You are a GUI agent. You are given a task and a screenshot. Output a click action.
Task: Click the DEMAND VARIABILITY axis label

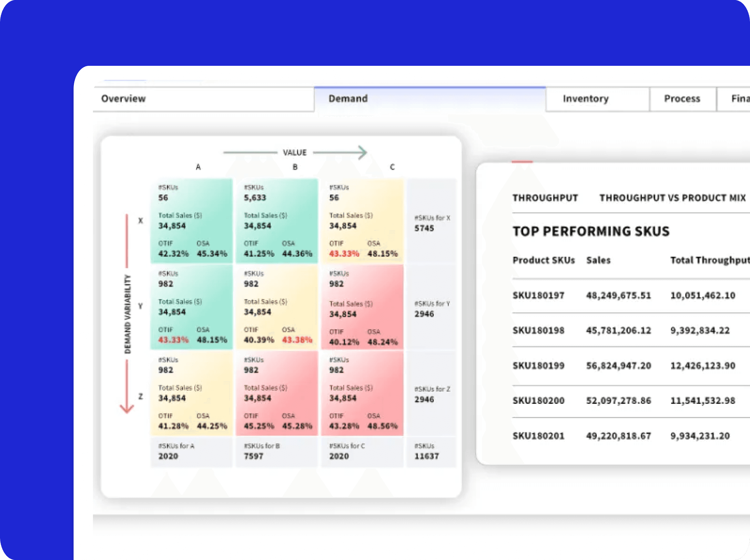click(127, 314)
